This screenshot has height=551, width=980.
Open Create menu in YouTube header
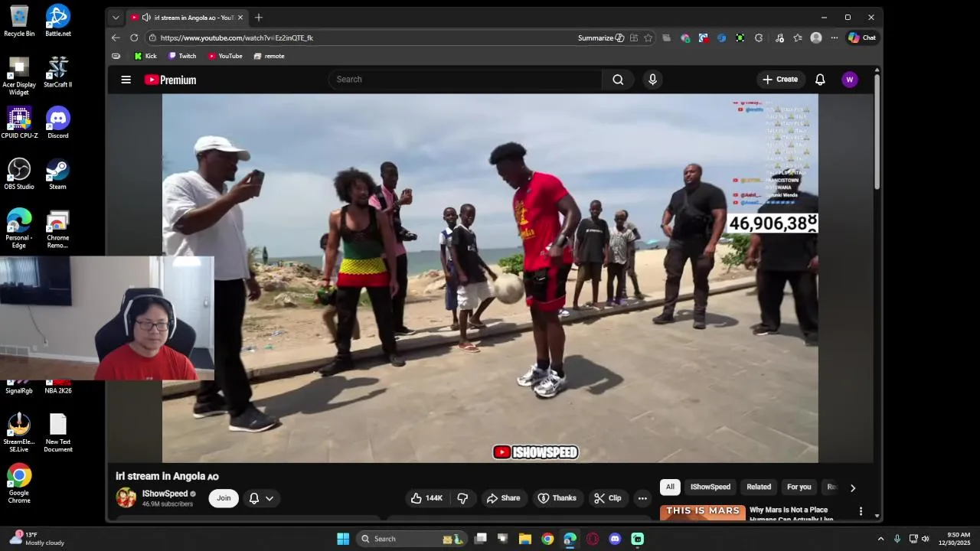[x=779, y=80]
